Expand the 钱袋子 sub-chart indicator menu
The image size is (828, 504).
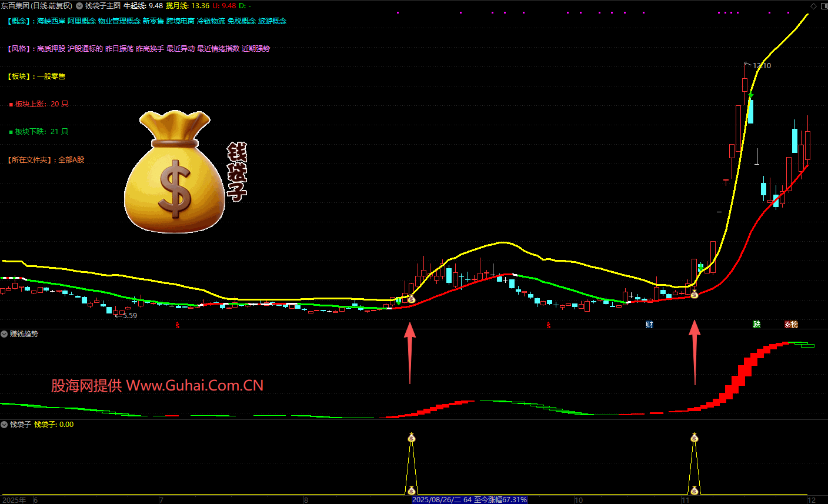(5, 425)
